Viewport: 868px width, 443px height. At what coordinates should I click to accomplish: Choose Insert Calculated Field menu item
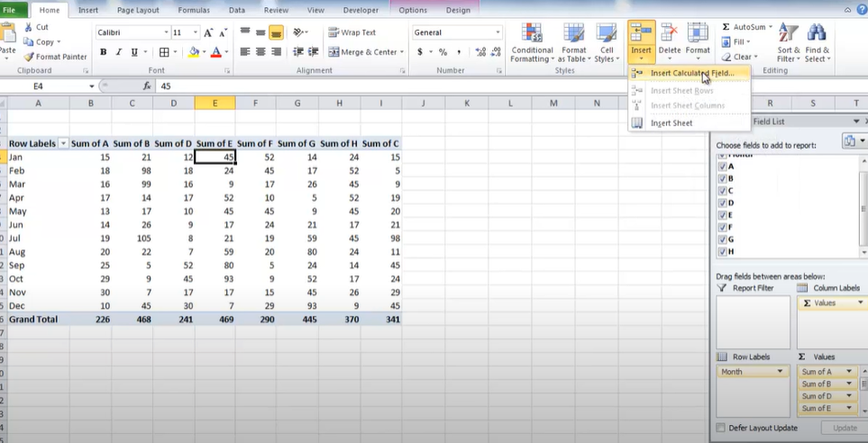[690, 73]
